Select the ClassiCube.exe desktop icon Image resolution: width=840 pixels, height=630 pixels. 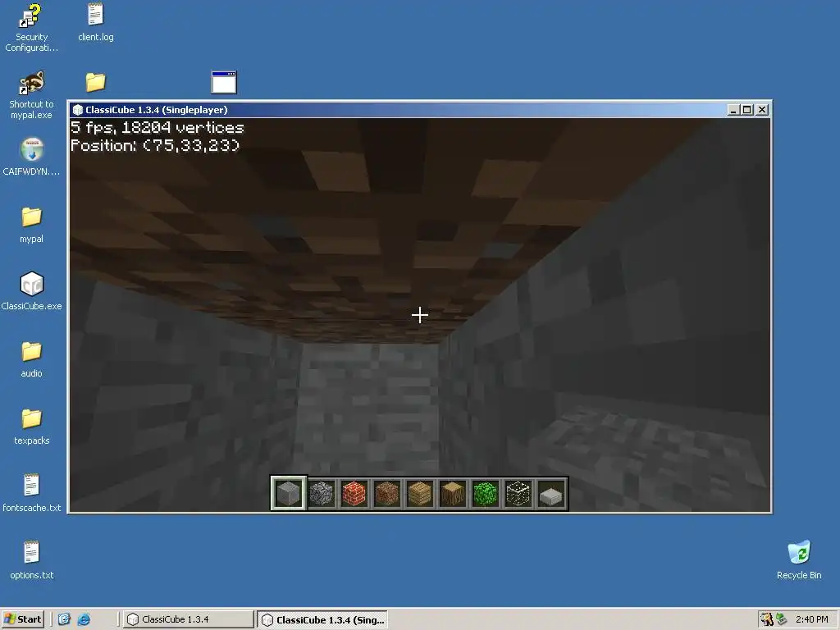[32, 291]
